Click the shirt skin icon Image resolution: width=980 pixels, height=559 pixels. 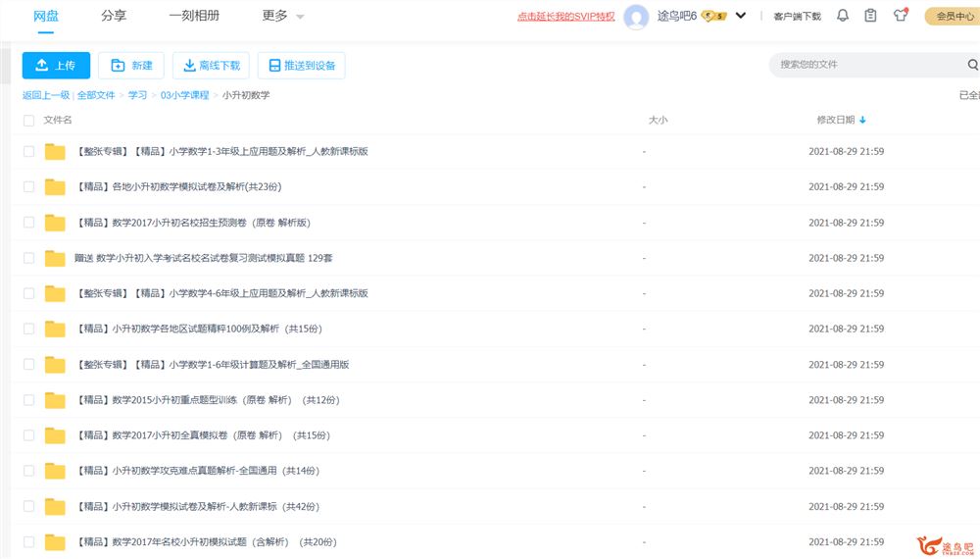(x=901, y=15)
